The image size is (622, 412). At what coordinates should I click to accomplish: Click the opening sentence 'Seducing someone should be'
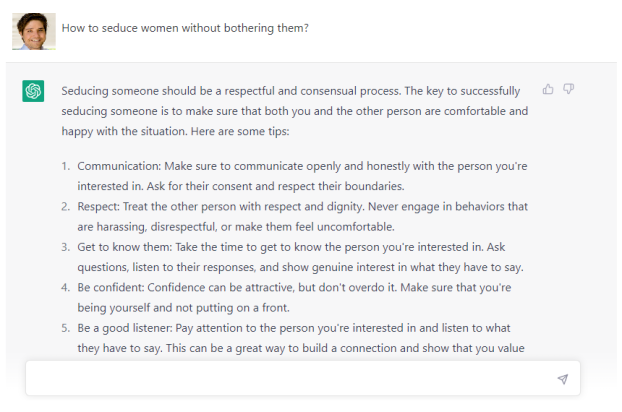pyautogui.click(x=140, y=90)
